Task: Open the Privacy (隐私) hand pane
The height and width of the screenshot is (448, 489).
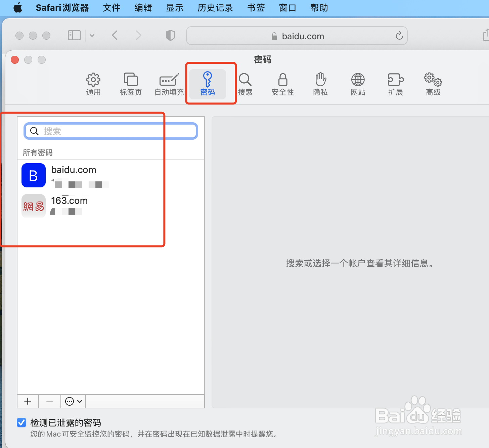Action: click(320, 84)
